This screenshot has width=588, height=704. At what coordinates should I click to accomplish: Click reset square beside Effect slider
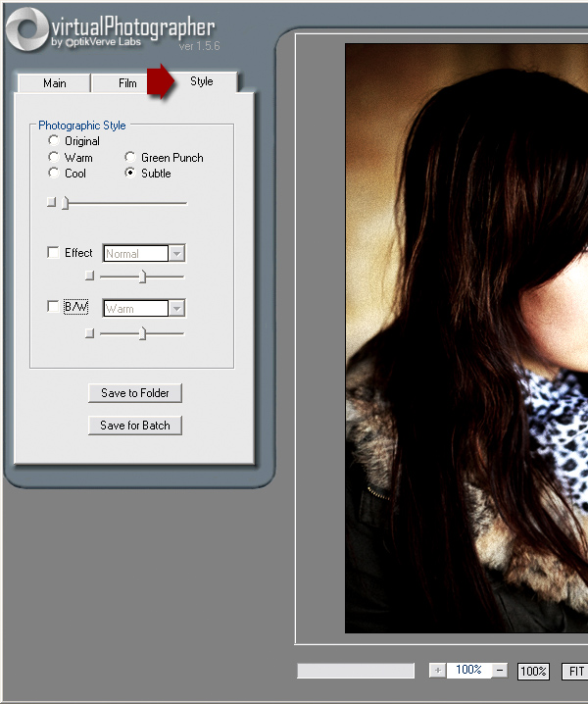90,276
